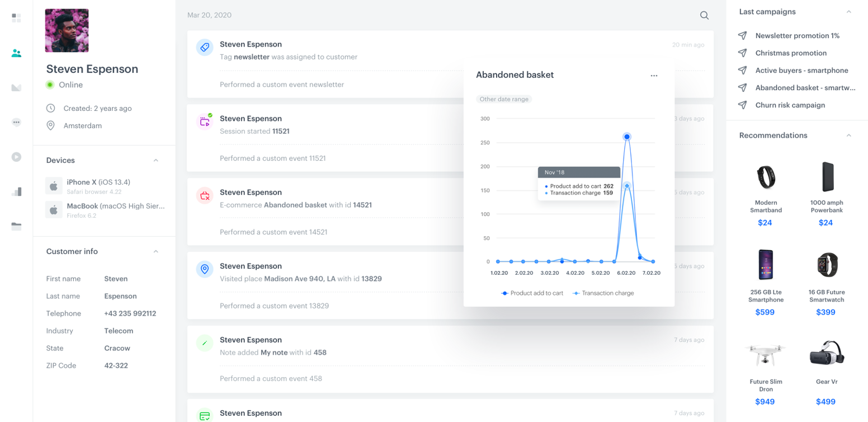The image size is (868, 422).
Task: Open the folder icon in sidebar
Action: pyautogui.click(x=16, y=226)
